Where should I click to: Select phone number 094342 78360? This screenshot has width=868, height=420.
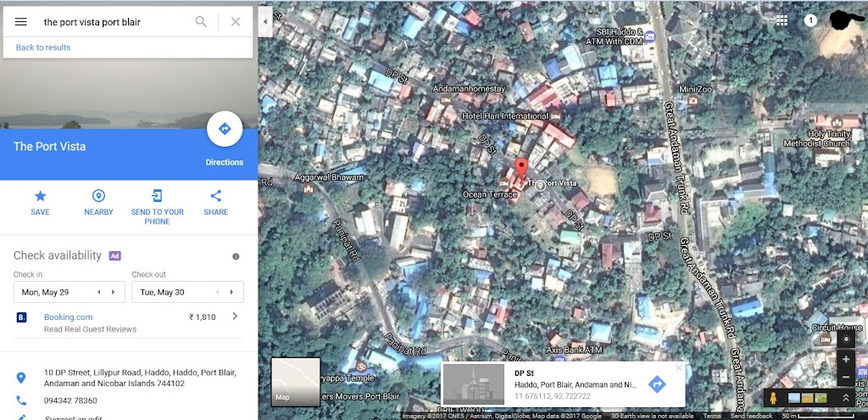click(70, 400)
